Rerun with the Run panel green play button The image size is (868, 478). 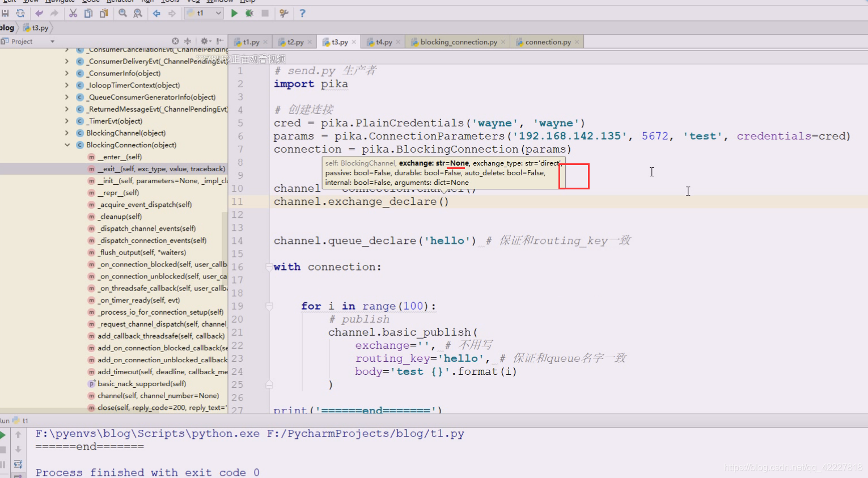pyautogui.click(x=2, y=435)
